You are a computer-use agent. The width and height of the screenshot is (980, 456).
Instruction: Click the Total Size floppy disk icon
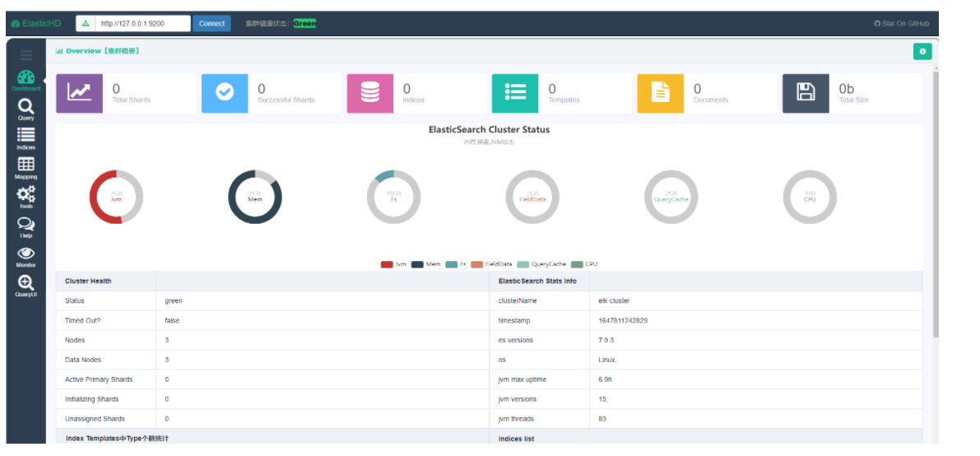click(x=806, y=93)
